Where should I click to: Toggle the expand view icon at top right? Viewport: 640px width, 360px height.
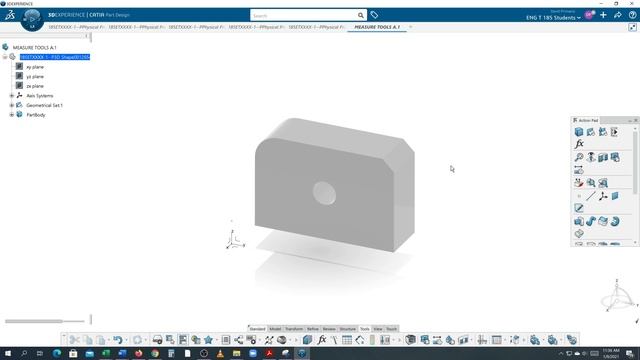pyautogui.click(x=632, y=27)
